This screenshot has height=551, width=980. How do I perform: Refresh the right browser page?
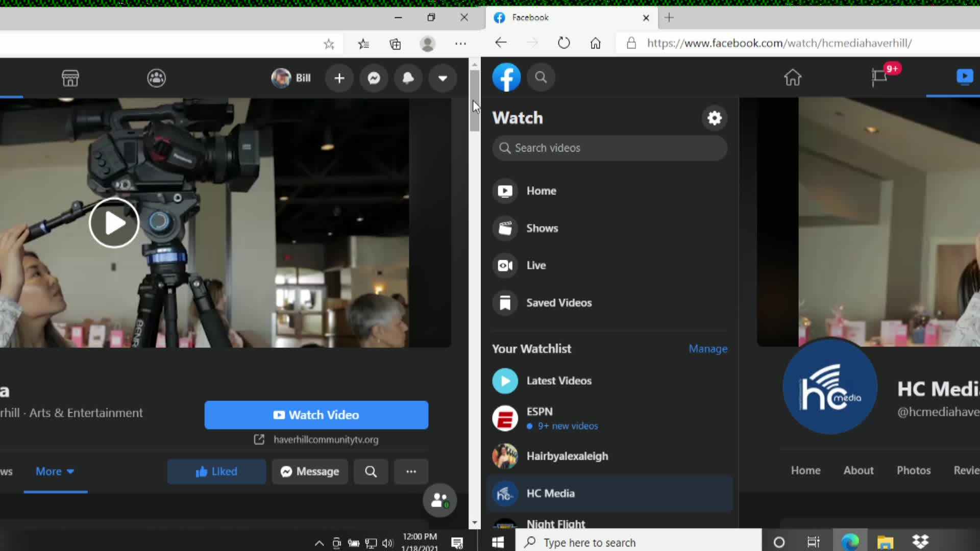563,43
